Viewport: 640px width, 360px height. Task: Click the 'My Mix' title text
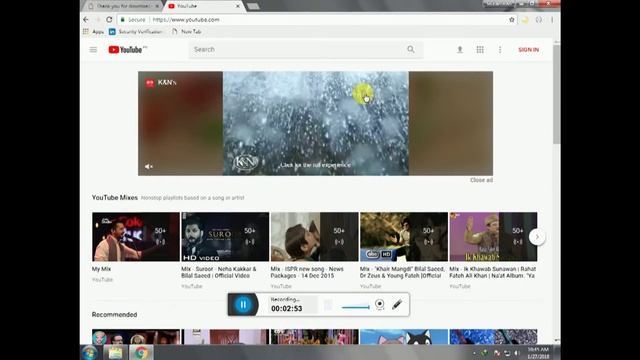pos(101,269)
